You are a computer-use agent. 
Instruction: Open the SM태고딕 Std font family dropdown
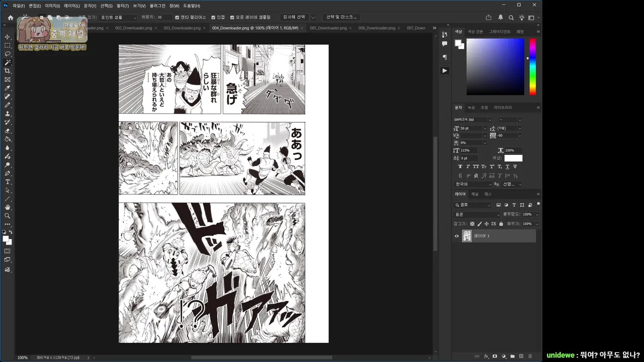click(x=472, y=120)
